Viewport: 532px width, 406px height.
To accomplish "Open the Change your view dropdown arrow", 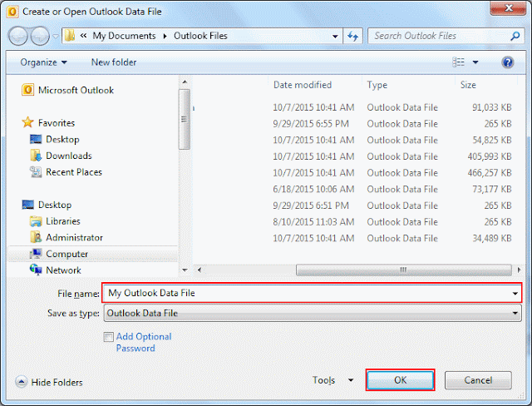I will click(x=475, y=62).
